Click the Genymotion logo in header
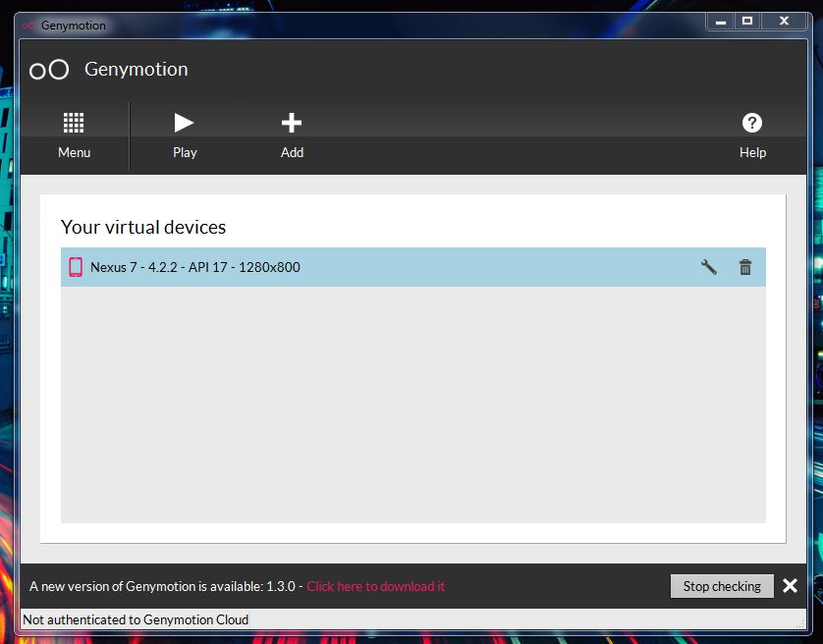The image size is (823, 644). (49, 70)
